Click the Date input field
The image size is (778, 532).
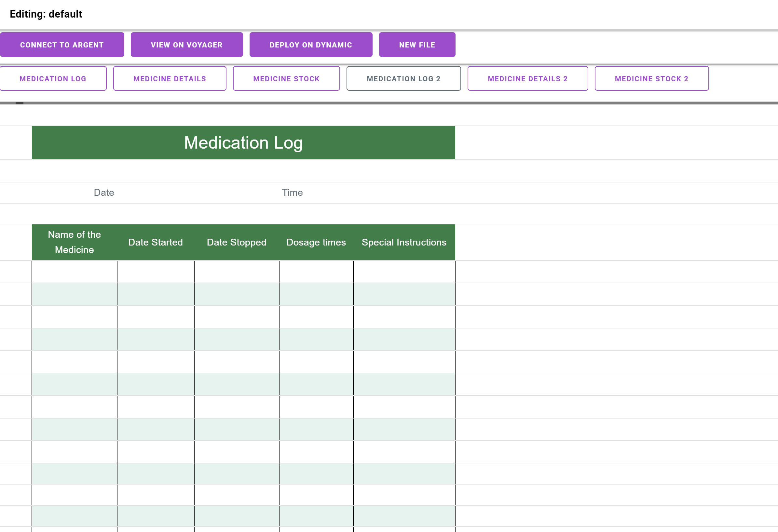[x=103, y=193]
